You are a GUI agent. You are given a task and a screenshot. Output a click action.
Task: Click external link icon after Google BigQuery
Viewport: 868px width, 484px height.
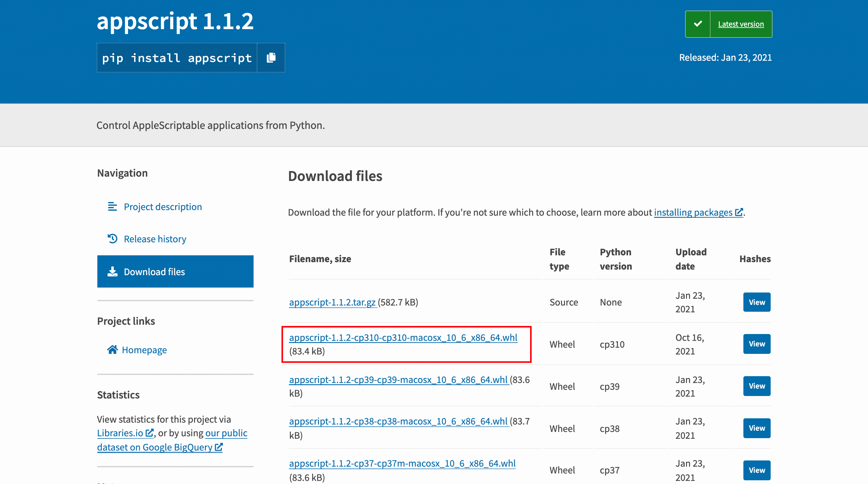(x=219, y=447)
